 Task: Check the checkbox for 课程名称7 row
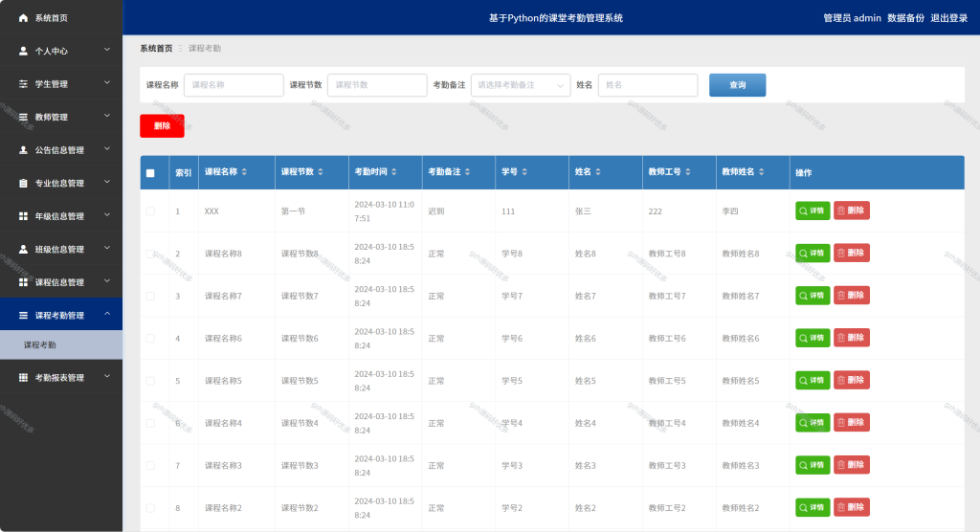150,297
